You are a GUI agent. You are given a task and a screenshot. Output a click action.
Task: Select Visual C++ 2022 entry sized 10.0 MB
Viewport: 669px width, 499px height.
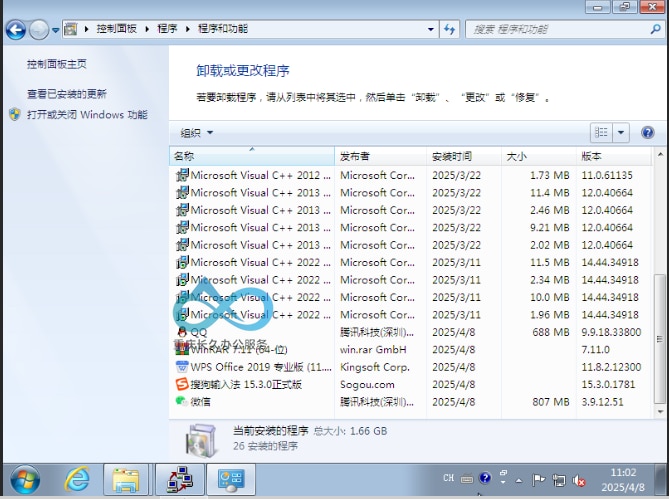pyautogui.click(x=410, y=297)
